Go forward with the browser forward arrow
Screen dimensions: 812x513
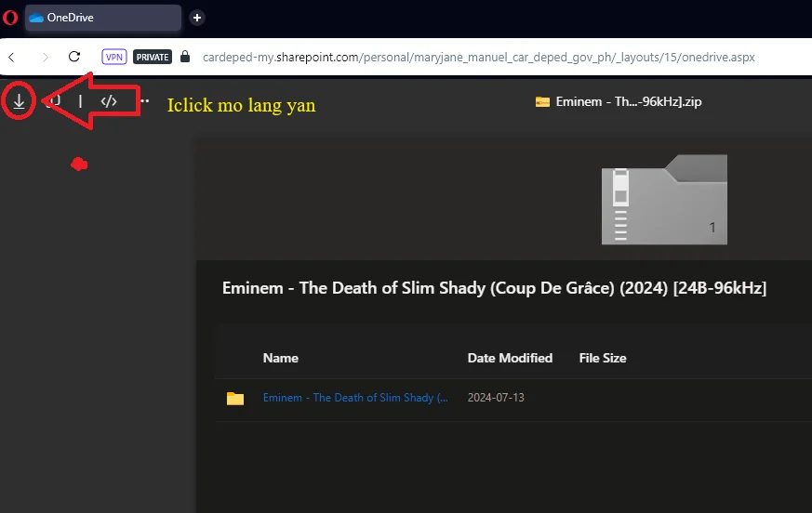(45, 57)
